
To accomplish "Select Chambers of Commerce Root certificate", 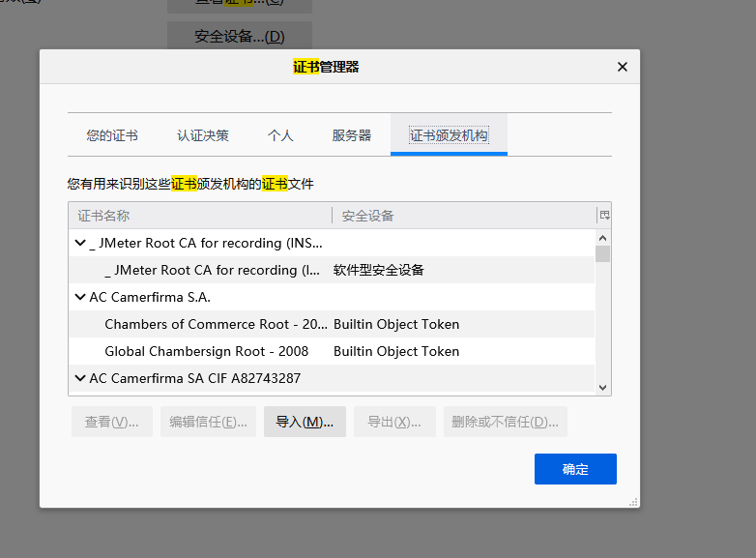I will click(x=332, y=324).
